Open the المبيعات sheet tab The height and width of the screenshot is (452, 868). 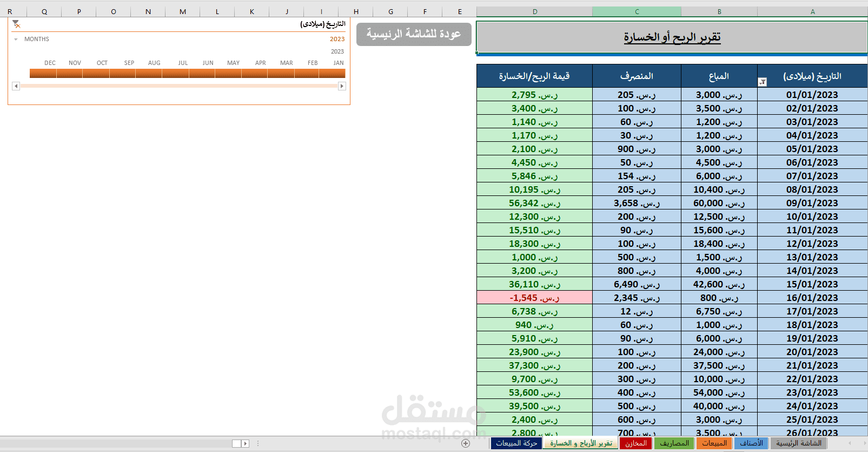coord(714,443)
